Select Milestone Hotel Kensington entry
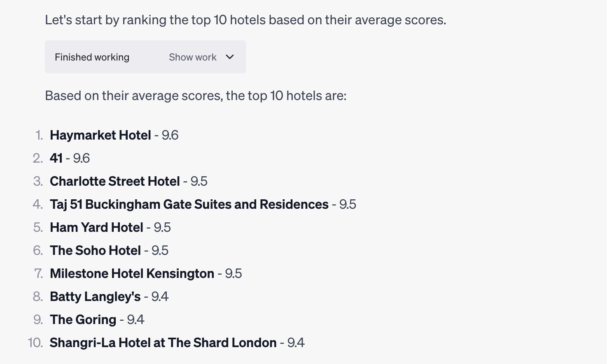The width and height of the screenshot is (607, 364). tap(132, 273)
